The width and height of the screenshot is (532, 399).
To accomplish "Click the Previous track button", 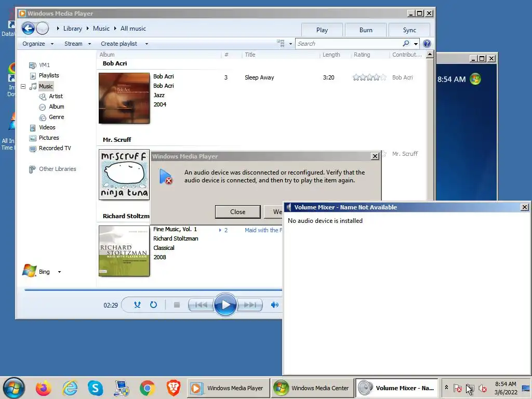I will tap(201, 304).
